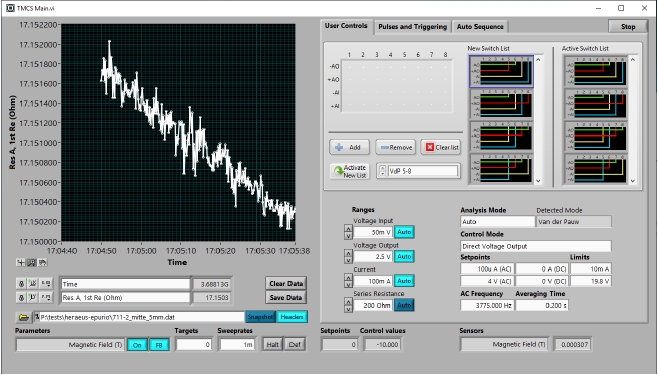
Task: Switch to the User Controls tab
Action: [346, 26]
